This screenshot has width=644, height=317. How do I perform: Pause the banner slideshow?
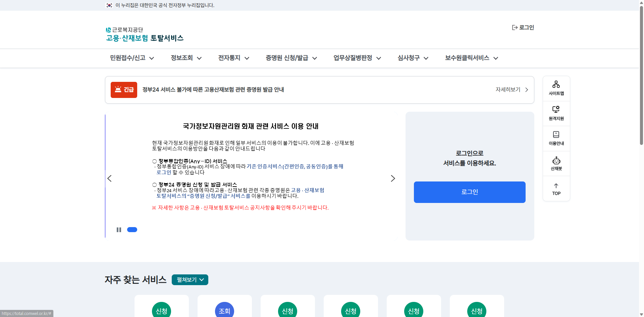(119, 229)
